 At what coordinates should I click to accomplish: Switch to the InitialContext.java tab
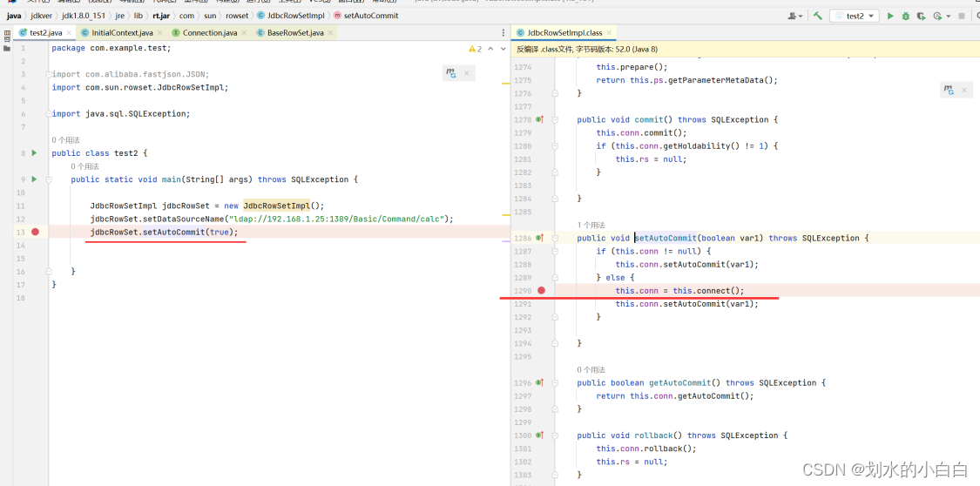tap(121, 32)
